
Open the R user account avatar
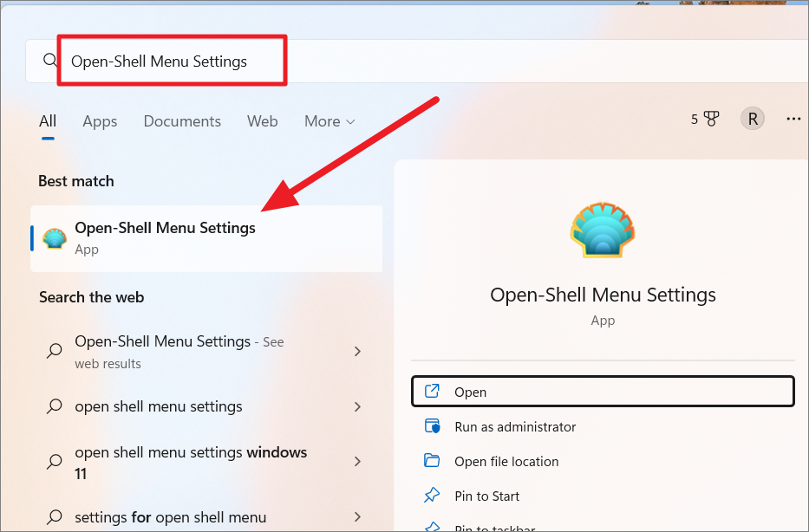tap(753, 119)
